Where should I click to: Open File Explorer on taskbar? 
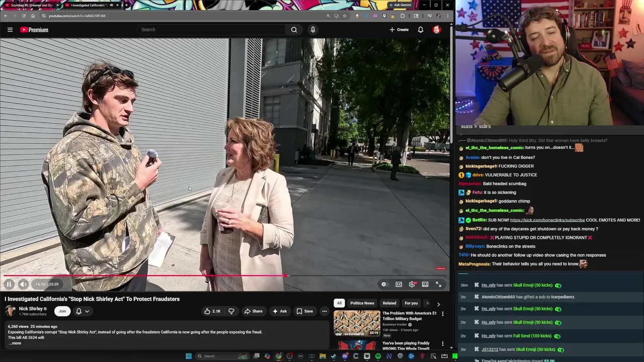coord(323,356)
